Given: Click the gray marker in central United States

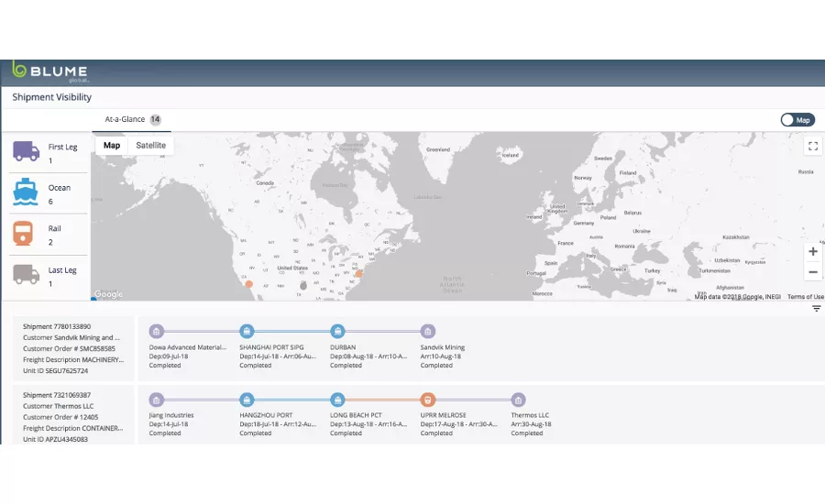Looking at the screenshot, I should point(303,285).
